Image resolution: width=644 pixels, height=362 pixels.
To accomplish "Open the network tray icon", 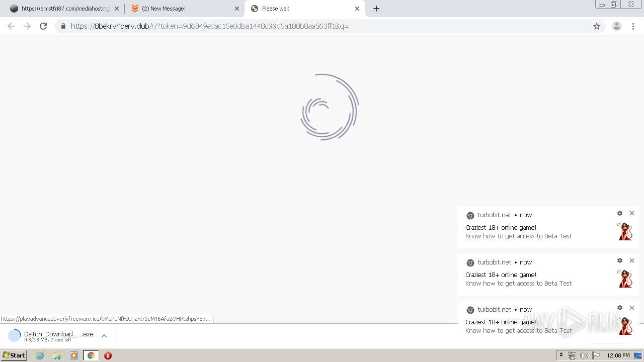I will [572, 355].
